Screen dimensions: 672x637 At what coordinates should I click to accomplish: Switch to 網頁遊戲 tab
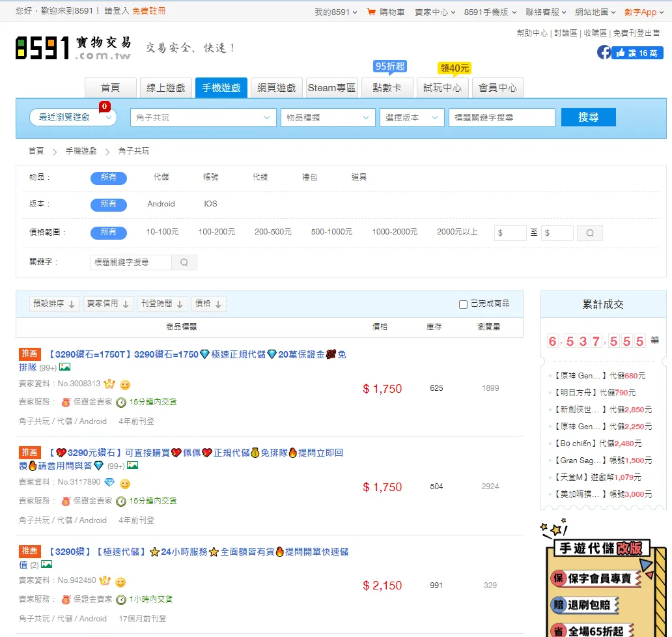pos(277,88)
